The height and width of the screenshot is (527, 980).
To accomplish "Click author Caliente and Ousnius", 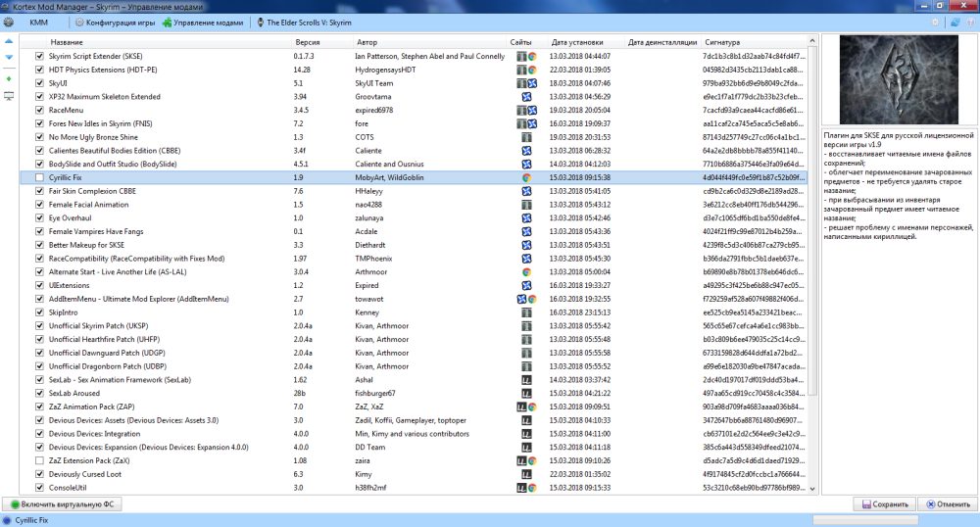I will [x=389, y=165].
